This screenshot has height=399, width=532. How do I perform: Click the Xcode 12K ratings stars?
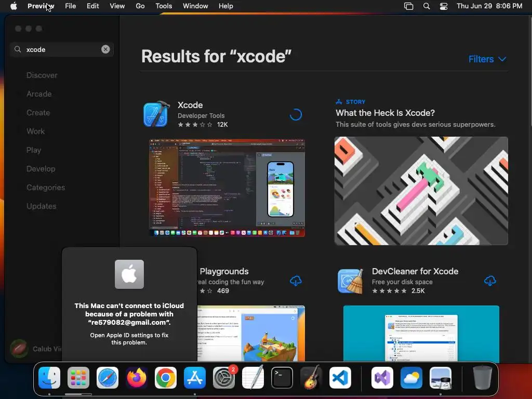pyautogui.click(x=195, y=125)
